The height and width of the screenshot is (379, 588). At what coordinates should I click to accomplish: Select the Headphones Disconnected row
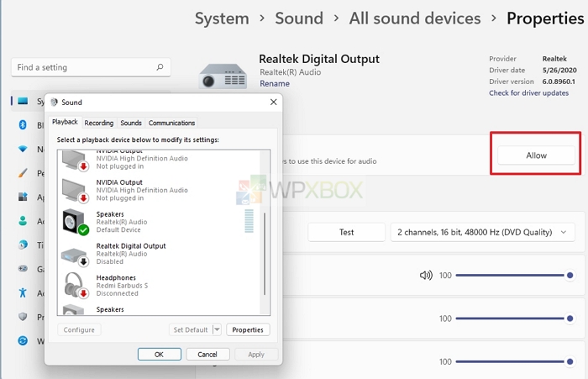coord(160,286)
